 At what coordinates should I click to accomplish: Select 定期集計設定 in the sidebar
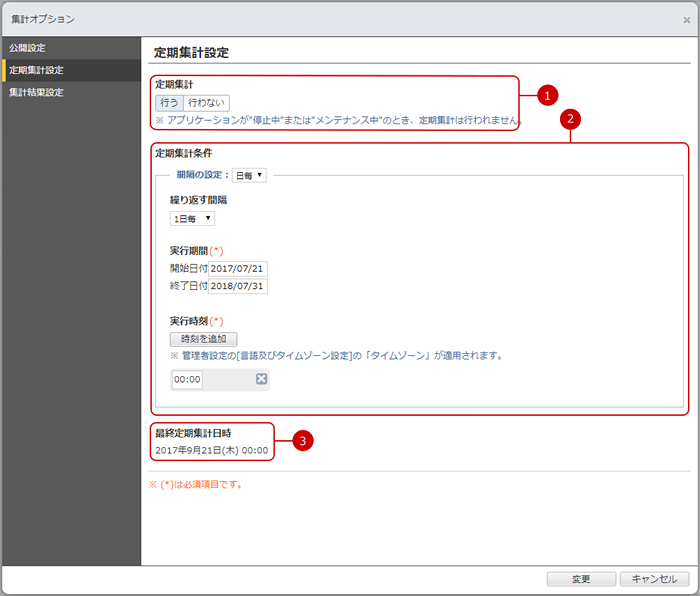[71, 70]
